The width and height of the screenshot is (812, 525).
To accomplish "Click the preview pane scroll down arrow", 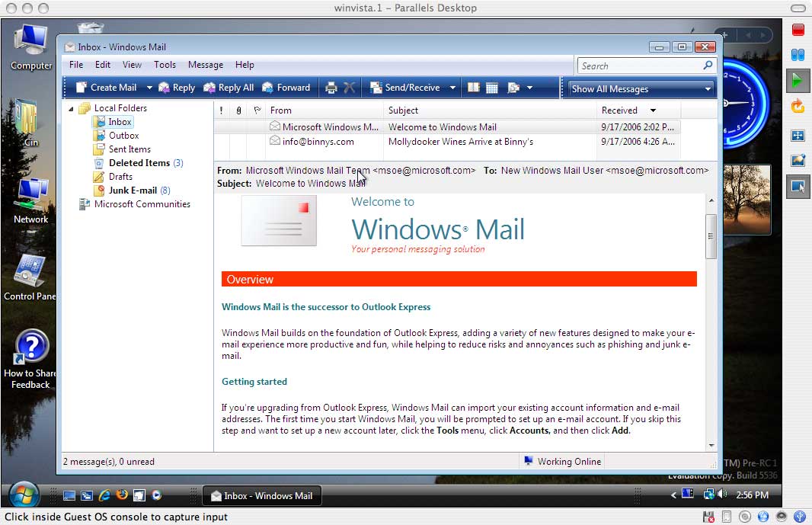I will 711,445.
